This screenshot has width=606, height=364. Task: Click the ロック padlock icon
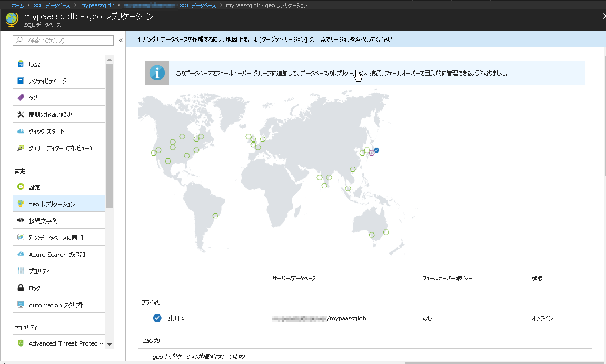click(x=21, y=288)
